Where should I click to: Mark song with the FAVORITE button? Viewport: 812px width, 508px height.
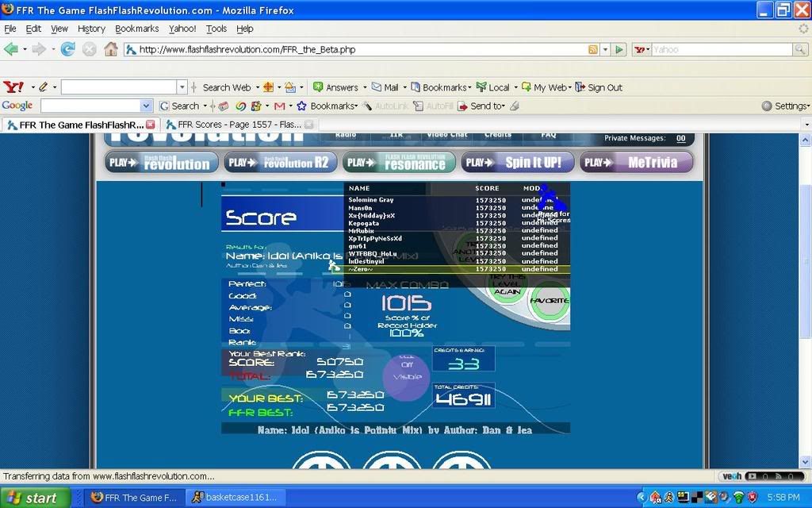tap(549, 302)
